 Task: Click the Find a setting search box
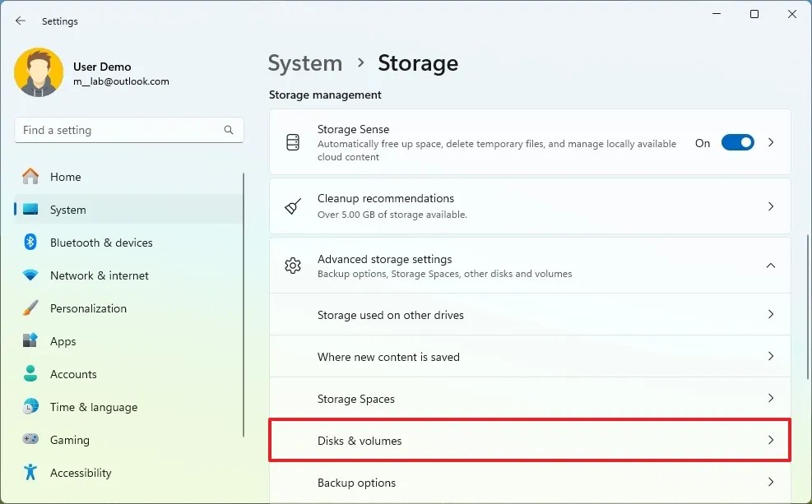(x=119, y=130)
